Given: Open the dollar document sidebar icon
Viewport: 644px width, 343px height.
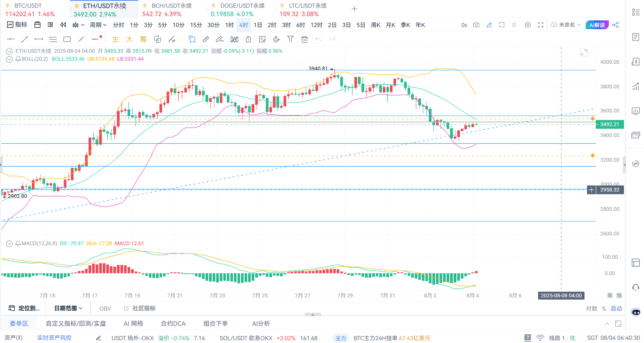Looking at the screenshot, I should 636,62.
